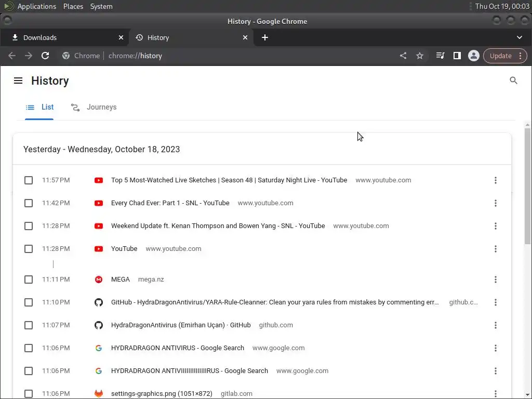Screen dimensions: 532x399
Task: Open the YARA-Rule-Cleanner GitHub history link
Action: tap(275, 302)
